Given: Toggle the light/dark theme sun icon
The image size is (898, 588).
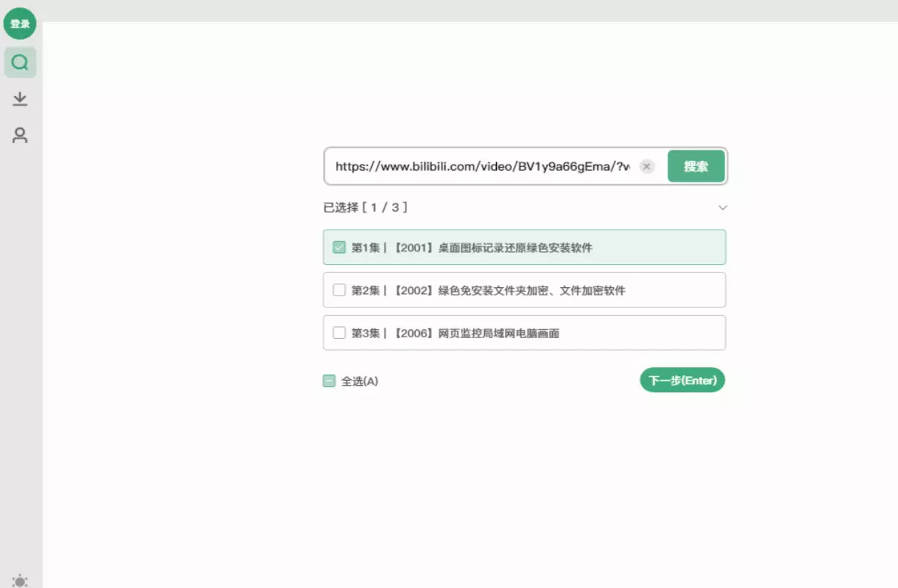Looking at the screenshot, I should point(20,581).
